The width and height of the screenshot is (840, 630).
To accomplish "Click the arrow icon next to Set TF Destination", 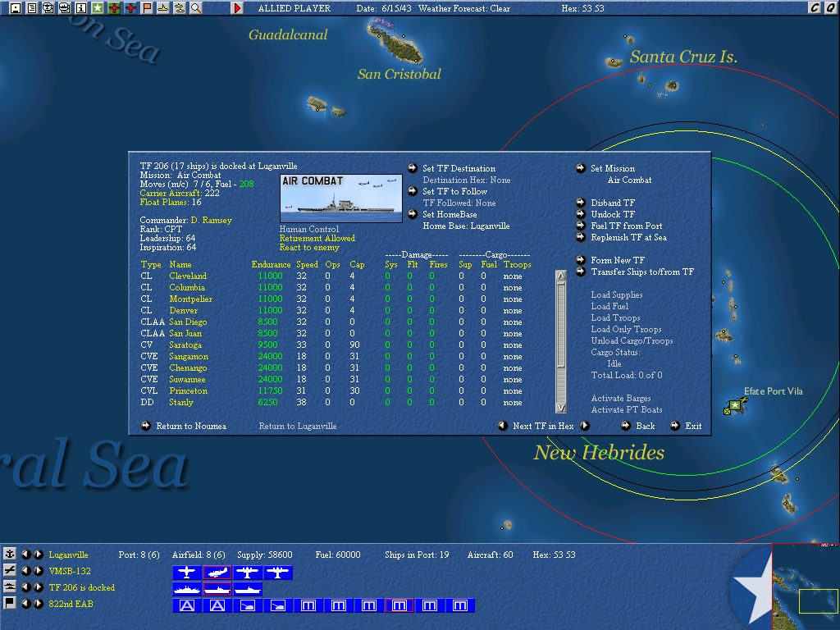I will coord(413,168).
